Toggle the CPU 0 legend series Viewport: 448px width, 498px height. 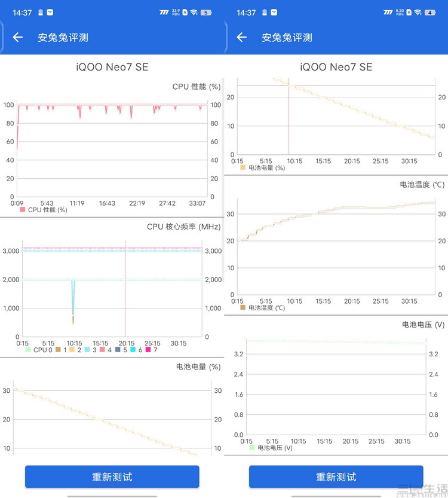pos(39,350)
